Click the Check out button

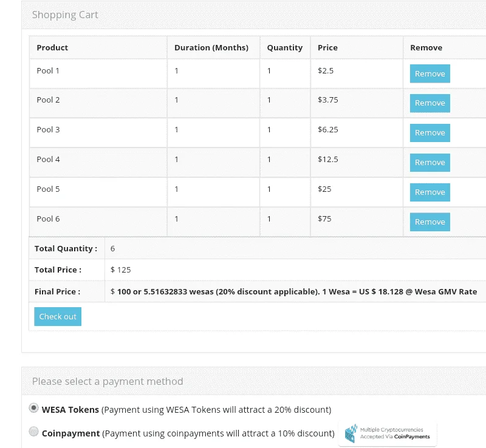58,317
